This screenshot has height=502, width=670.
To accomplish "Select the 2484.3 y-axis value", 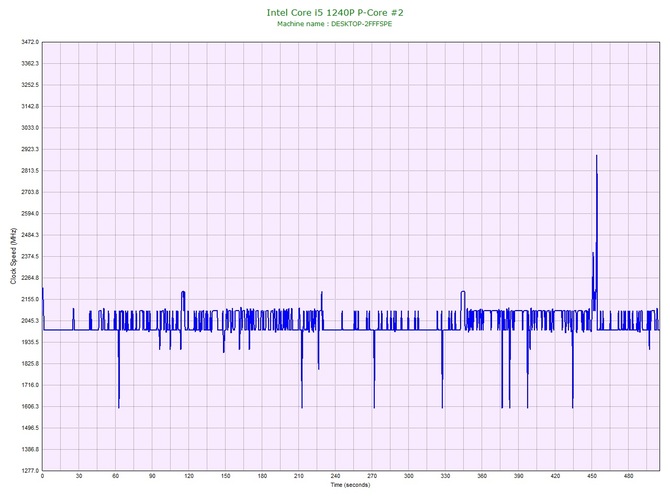I will [x=30, y=235].
